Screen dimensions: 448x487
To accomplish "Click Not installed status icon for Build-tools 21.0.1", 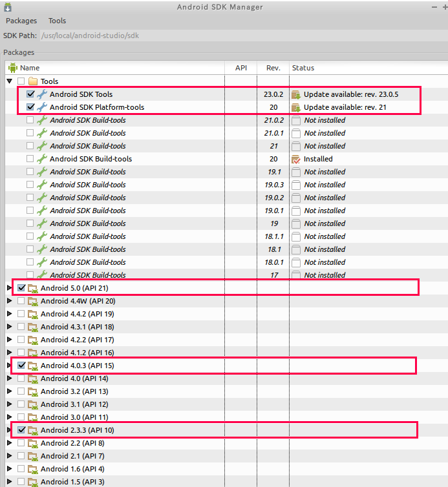I will point(296,133).
